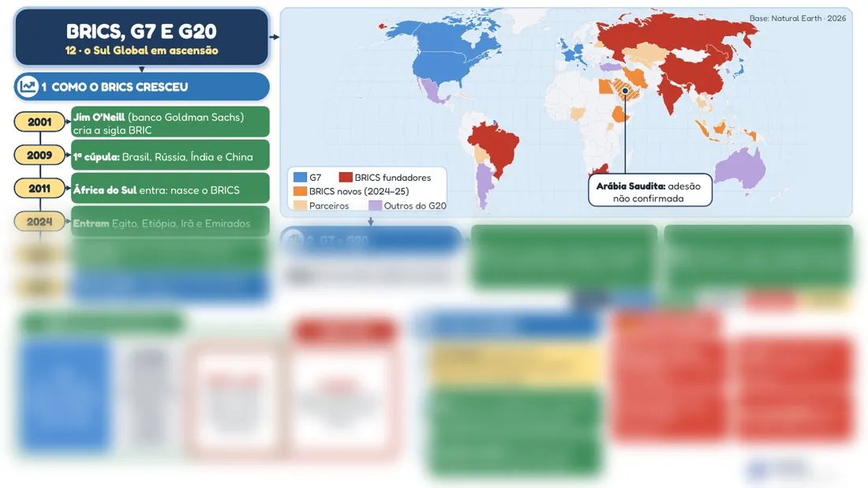The width and height of the screenshot is (868, 488).
Task: Click the 2001 year badge
Action: (40, 122)
